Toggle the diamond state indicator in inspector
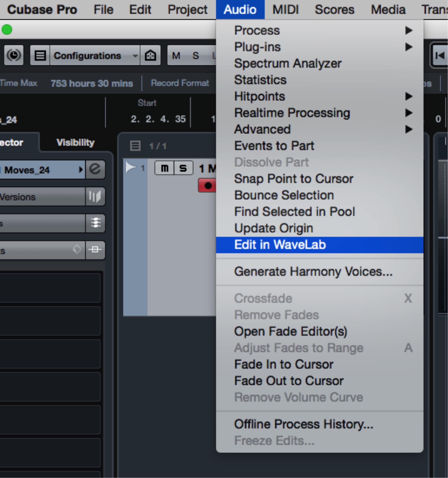The image size is (448, 478). (x=77, y=249)
